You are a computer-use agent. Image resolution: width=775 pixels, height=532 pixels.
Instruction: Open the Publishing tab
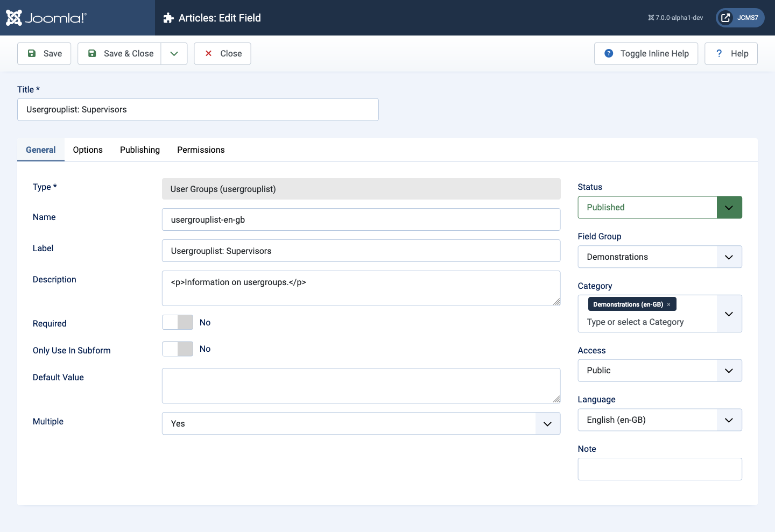(x=140, y=150)
